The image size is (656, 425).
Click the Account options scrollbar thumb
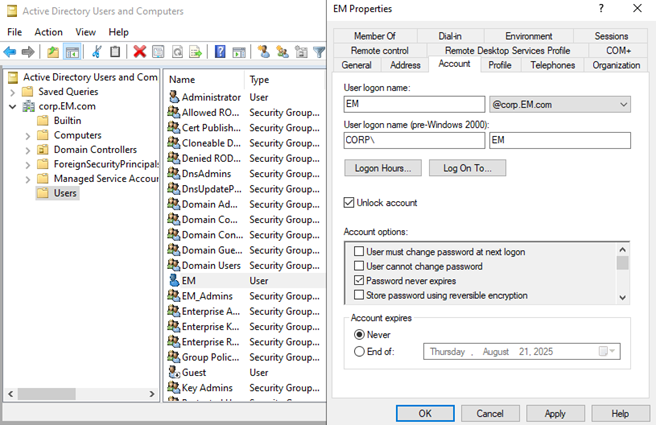623,263
